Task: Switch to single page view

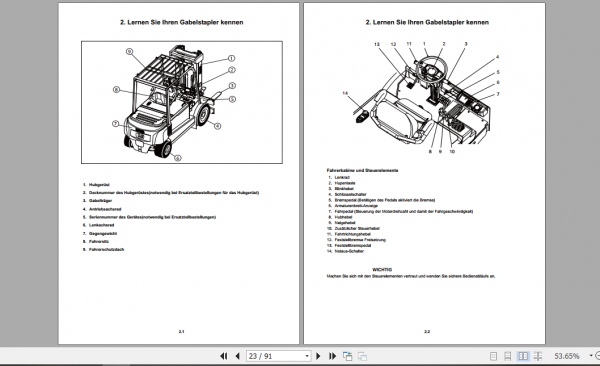Action: click(493, 356)
